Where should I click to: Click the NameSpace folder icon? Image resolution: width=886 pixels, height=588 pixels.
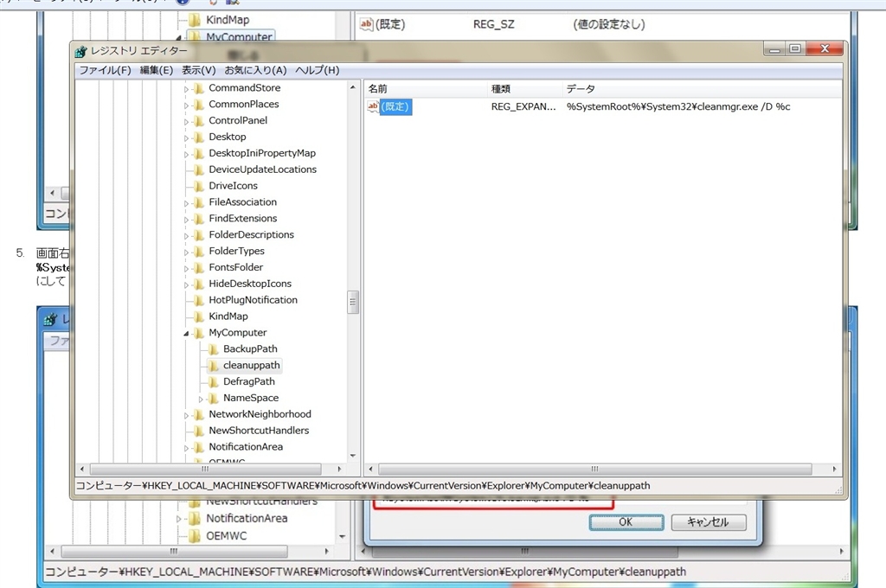213,399
